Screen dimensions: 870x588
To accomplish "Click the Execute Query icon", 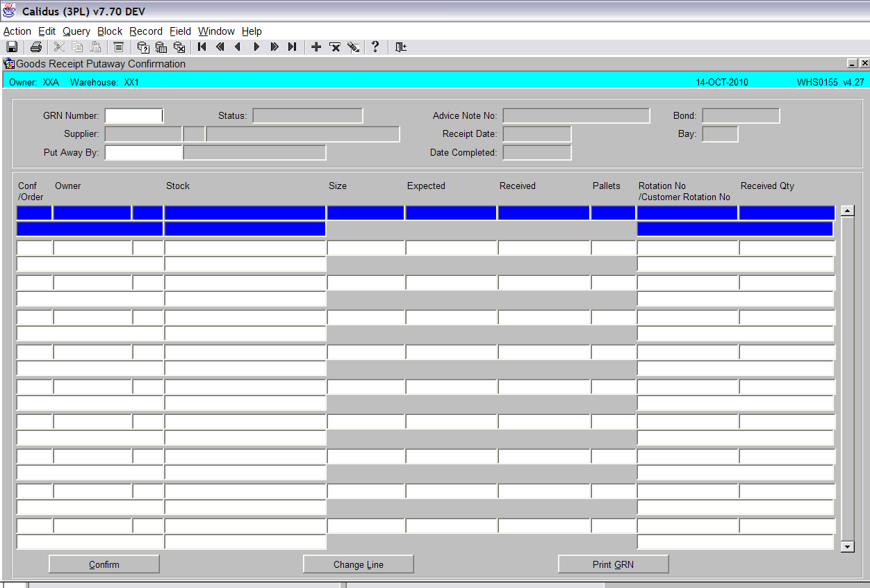I will click(x=161, y=47).
